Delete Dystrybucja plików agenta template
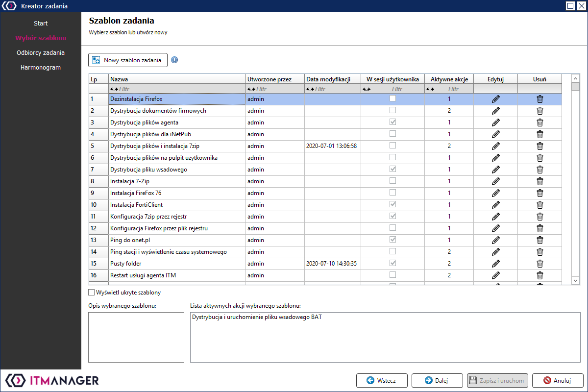This screenshot has width=588, height=392. click(x=539, y=122)
